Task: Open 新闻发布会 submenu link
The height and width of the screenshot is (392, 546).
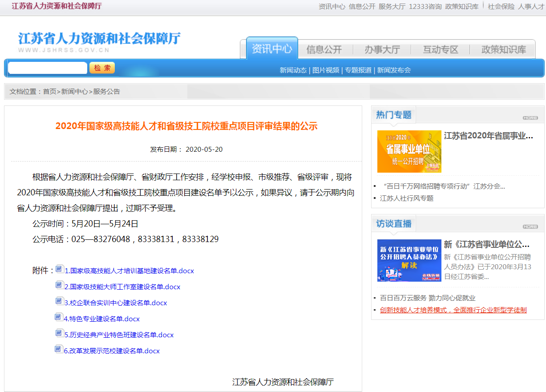Action: click(x=393, y=70)
